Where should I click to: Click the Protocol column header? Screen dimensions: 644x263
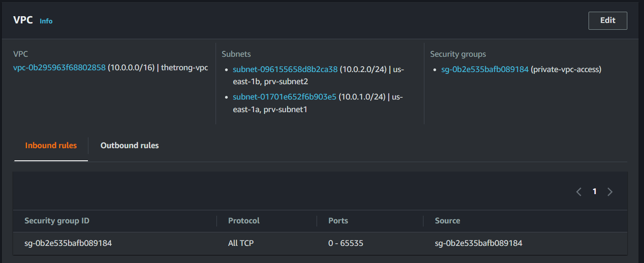[x=244, y=221]
